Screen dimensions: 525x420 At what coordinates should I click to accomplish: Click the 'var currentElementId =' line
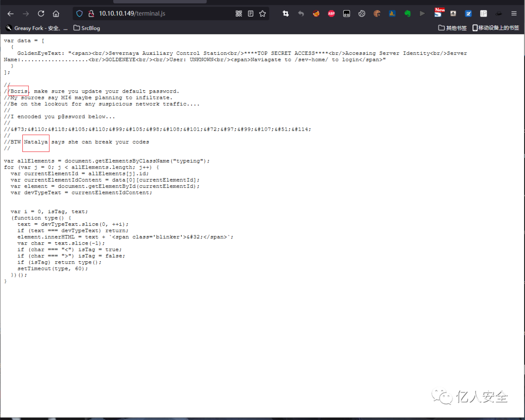click(80, 174)
